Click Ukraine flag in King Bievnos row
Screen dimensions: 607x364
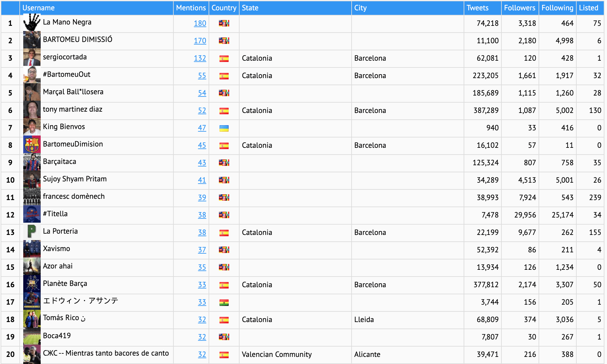224,128
